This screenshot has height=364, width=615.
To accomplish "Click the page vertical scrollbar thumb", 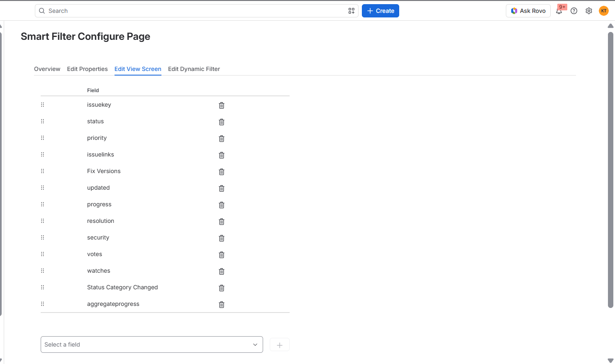I will (610, 170).
